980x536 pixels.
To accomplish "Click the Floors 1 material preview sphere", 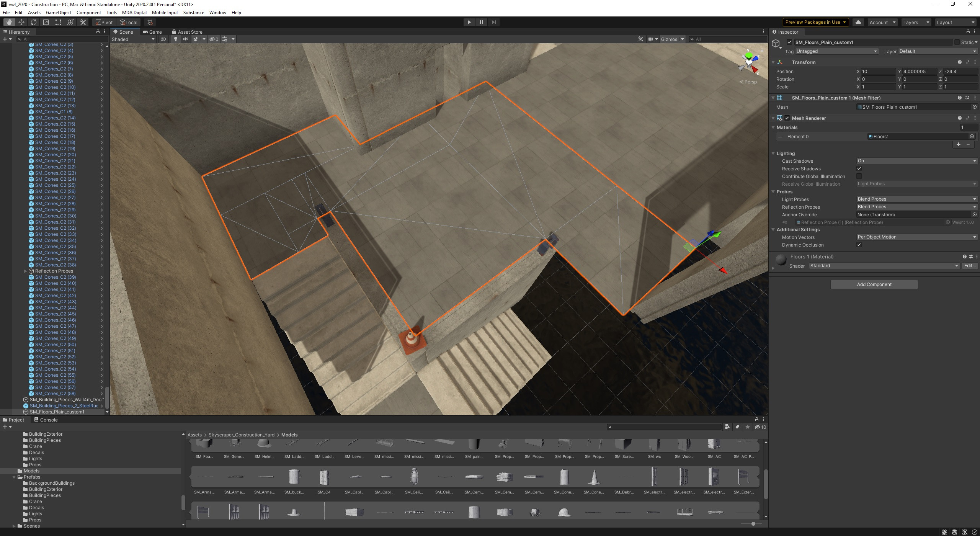I will click(x=781, y=260).
